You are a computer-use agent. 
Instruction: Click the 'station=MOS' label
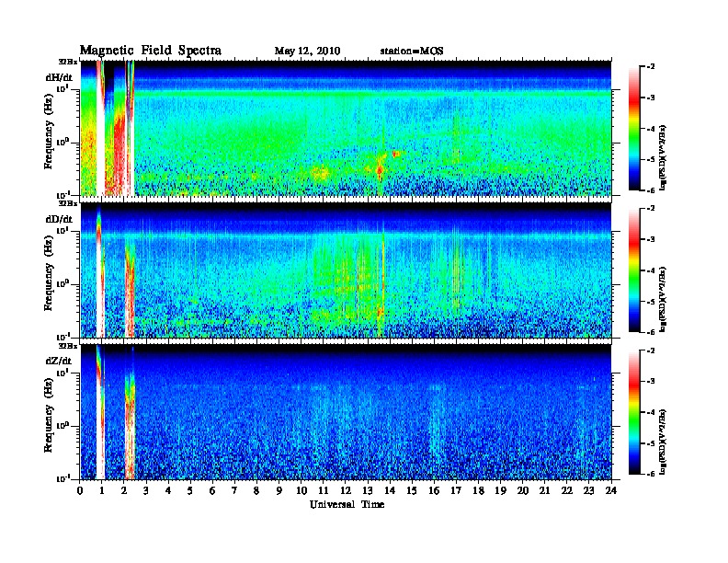412,52
